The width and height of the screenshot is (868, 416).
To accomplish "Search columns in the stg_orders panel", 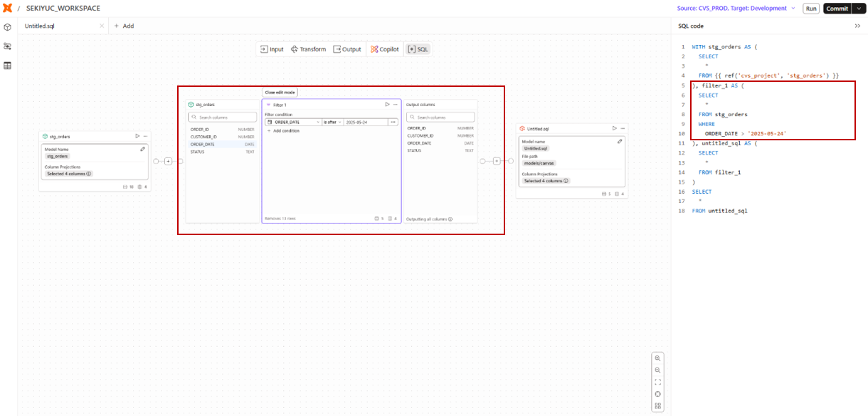I will click(x=223, y=117).
